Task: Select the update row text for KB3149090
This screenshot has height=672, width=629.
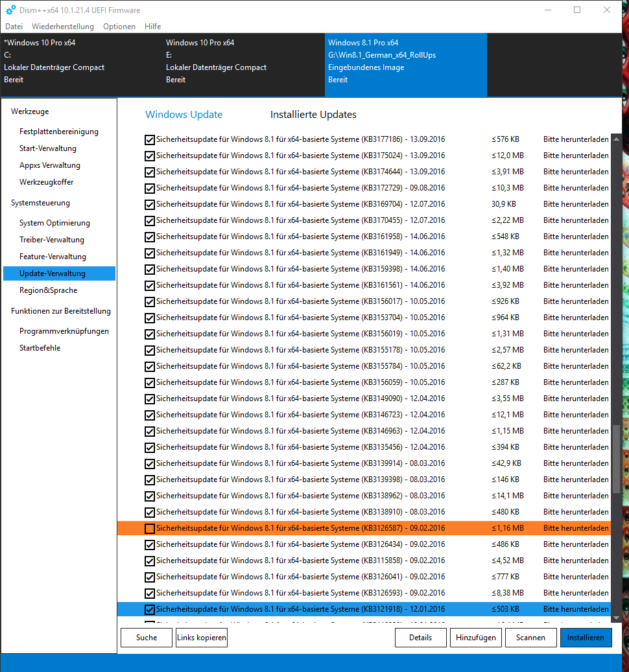Action: pos(301,399)
